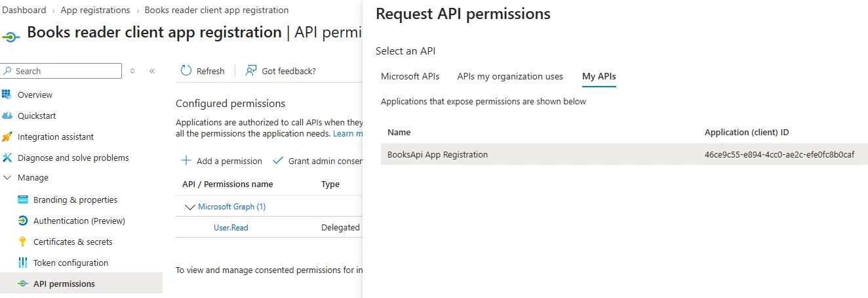Open the Microsoft Graph (1) link
The image size is (868, 298).
tap(232, 207)
